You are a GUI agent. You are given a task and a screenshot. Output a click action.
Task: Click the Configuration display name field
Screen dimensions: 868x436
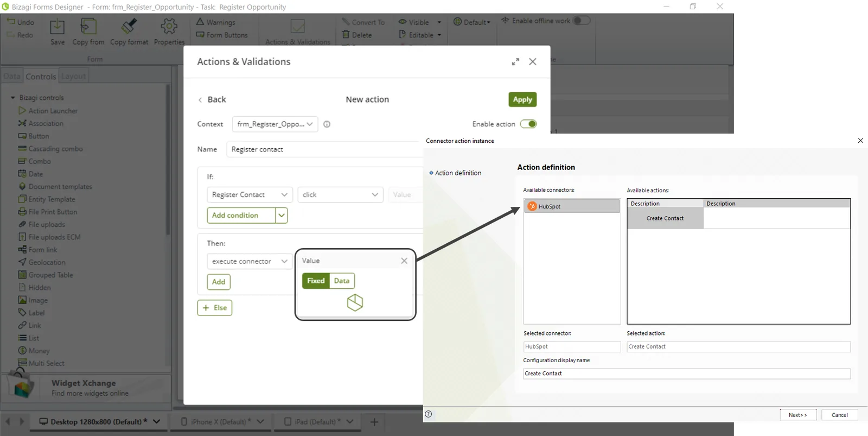click(687, 374)
